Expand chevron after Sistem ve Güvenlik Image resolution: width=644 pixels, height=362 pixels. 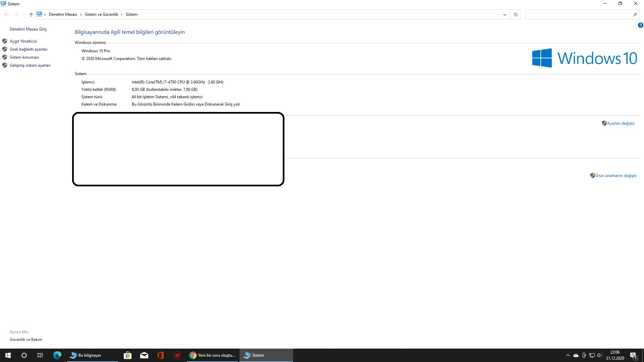tap(122, 14)
